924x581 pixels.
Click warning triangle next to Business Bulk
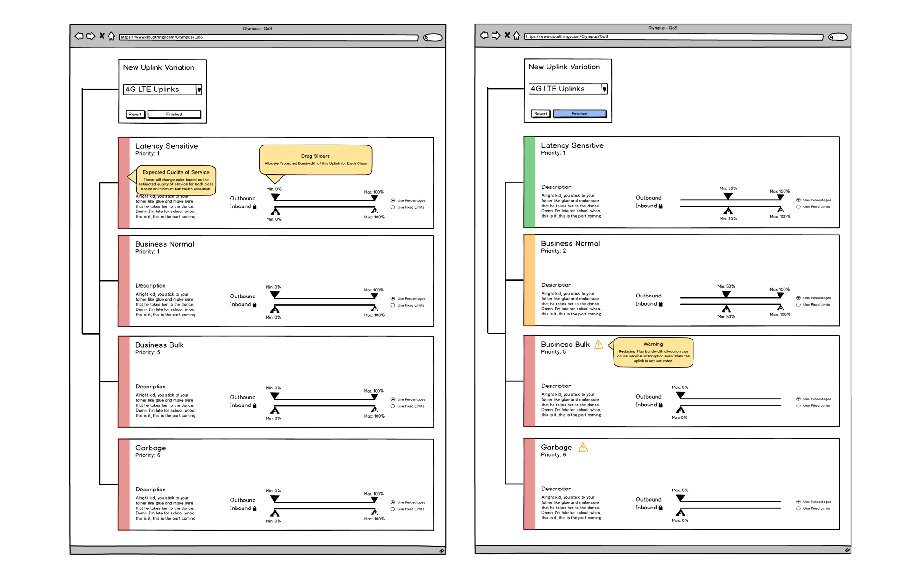[599, 345]
